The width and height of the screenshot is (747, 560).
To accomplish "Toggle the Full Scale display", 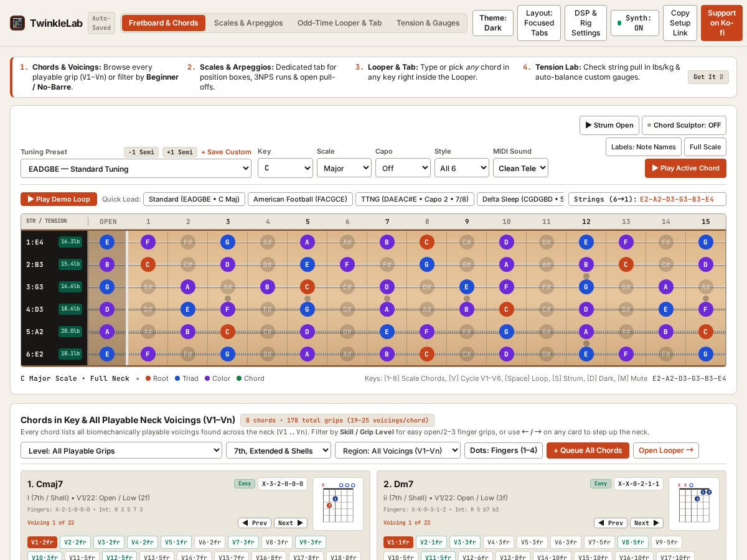I will click(x=705, y=147).
